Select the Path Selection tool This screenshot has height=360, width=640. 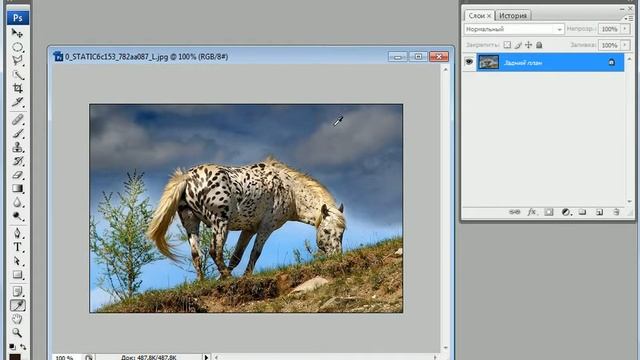17,261
